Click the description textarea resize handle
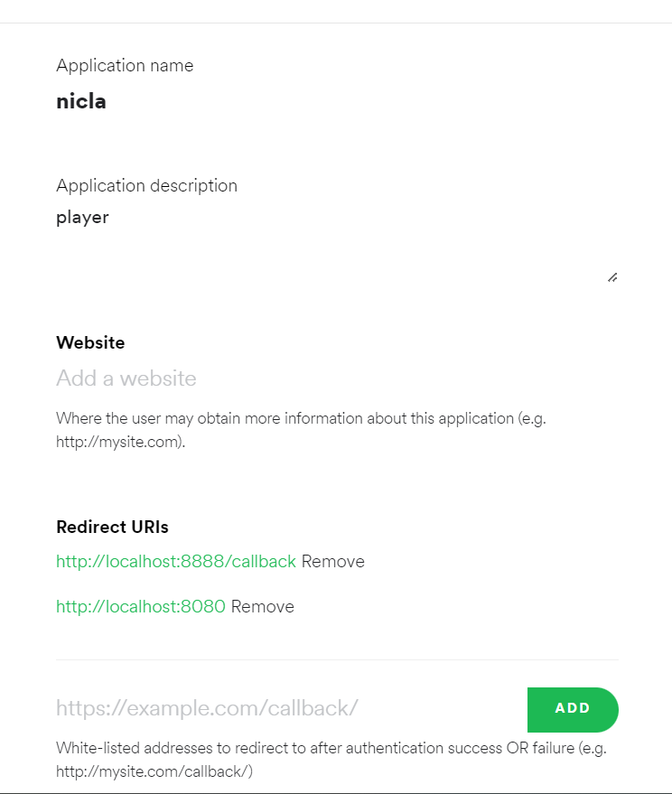 (612, 277)
